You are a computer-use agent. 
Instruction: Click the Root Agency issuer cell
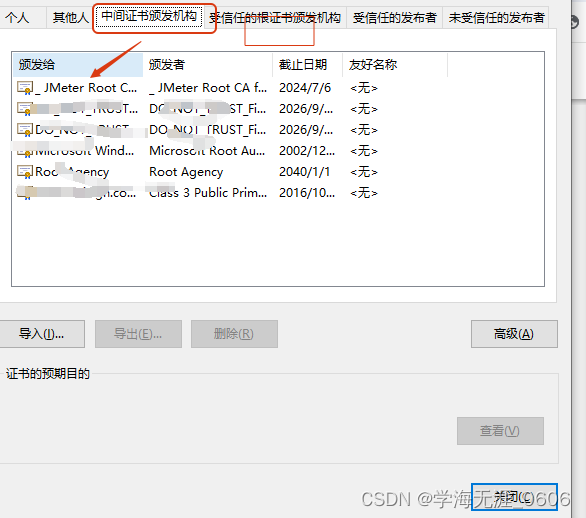[186, 172]
